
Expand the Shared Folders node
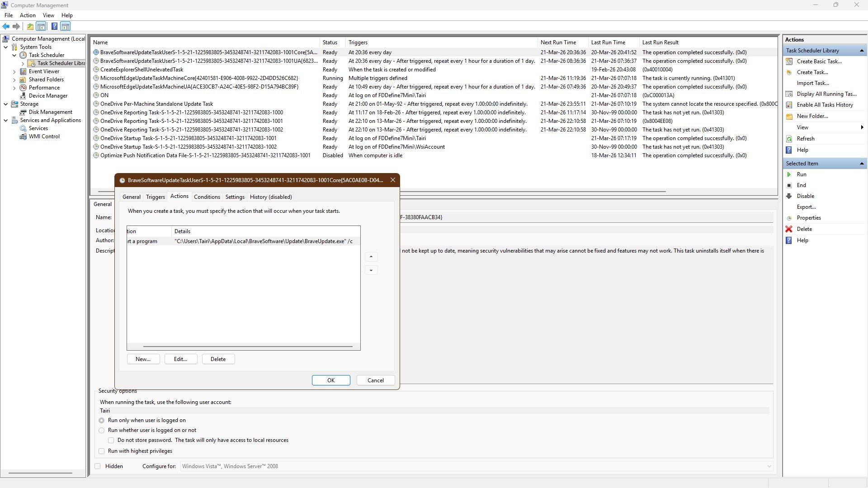tap(14, 80)
